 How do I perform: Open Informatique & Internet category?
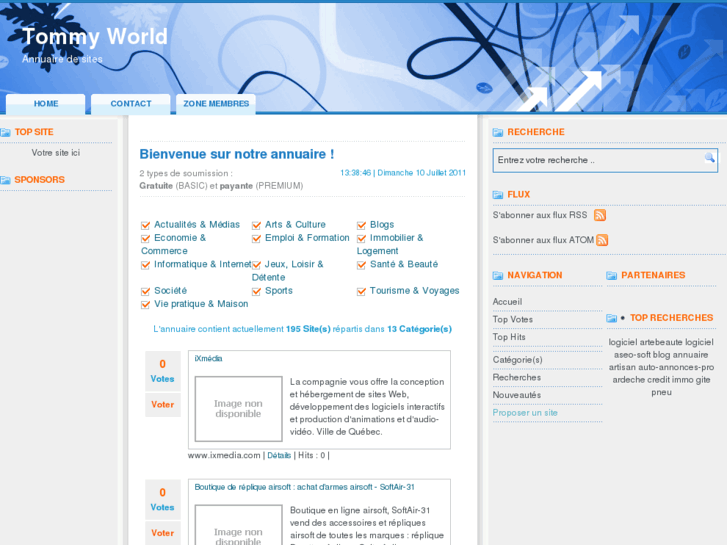(x=203, y=264)
